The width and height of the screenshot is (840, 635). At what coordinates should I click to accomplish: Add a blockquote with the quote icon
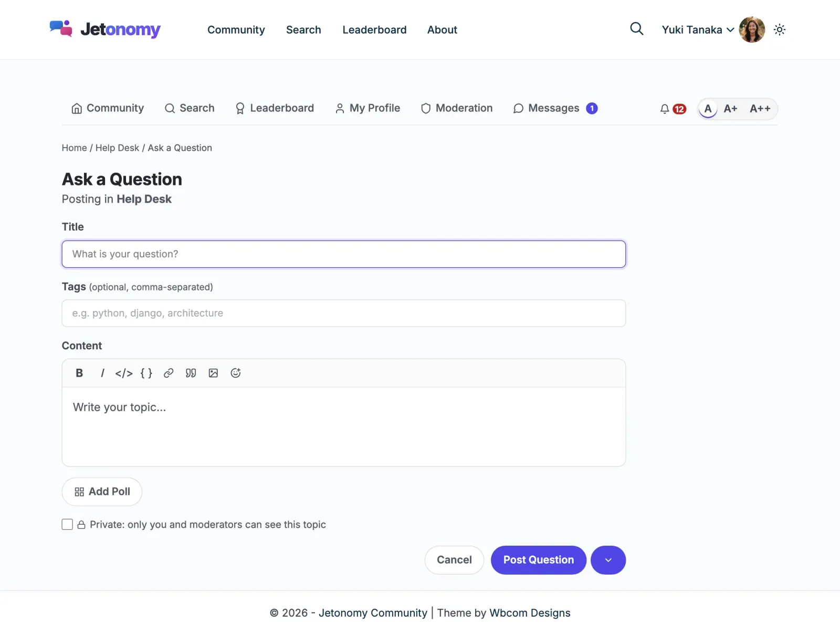click(191, 373)
